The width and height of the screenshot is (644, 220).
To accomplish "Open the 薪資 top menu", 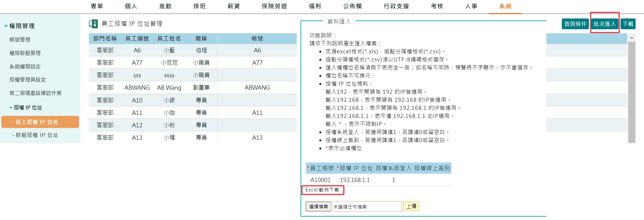I will pyautogui.click(x=234, y=6).
